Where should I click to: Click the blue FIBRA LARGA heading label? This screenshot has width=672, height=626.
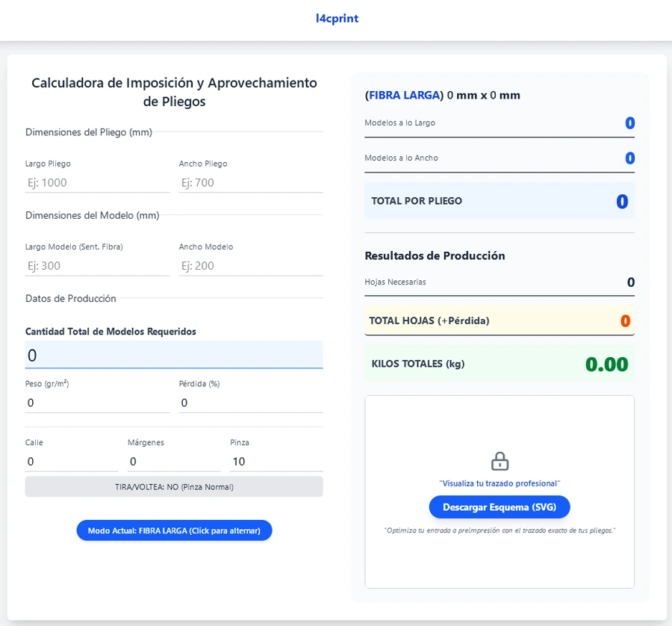tap(404, 96)
